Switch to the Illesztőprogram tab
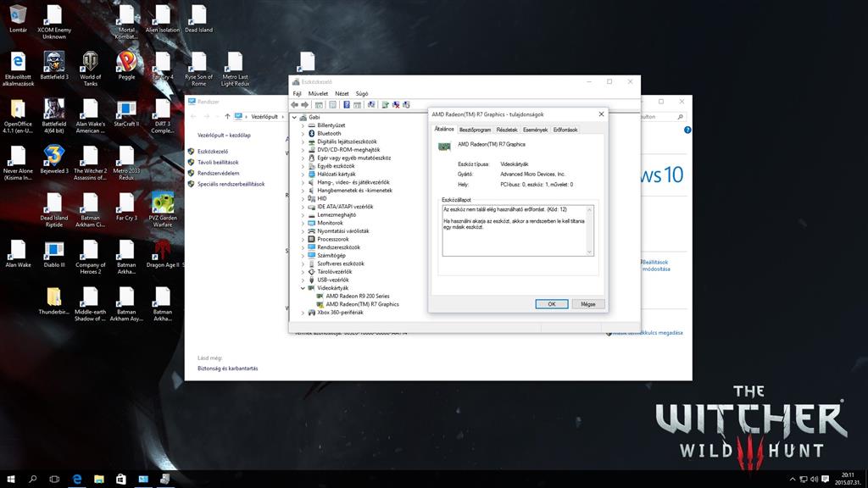Image resolution: width=868 pixels, height=488 pixels. 475,130
